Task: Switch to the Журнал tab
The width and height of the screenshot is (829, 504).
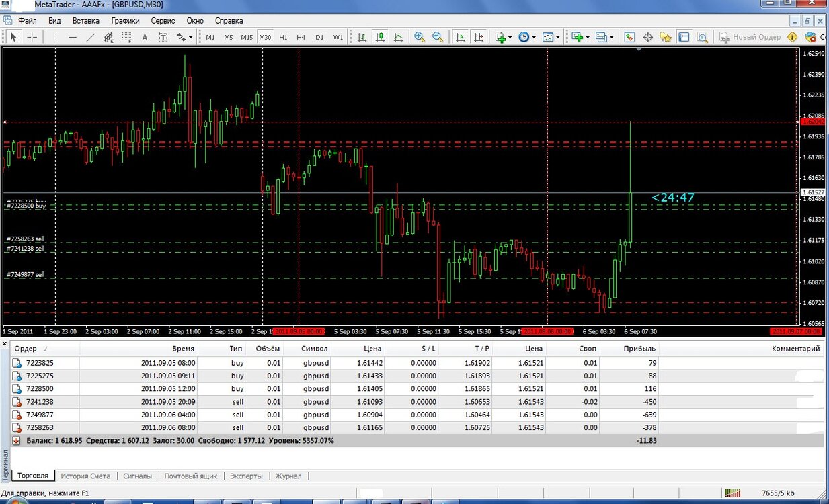Action: tap(288, 476)
